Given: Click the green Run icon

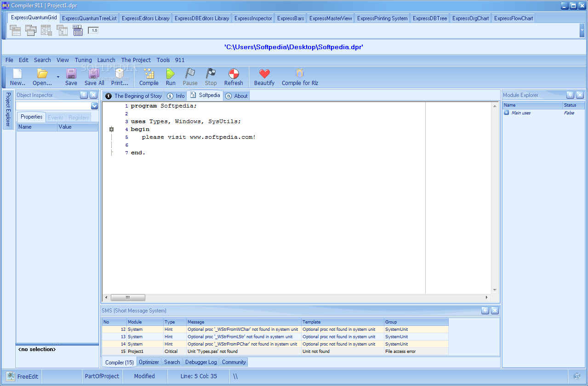Looking at the screenshot, I should 171,74.
